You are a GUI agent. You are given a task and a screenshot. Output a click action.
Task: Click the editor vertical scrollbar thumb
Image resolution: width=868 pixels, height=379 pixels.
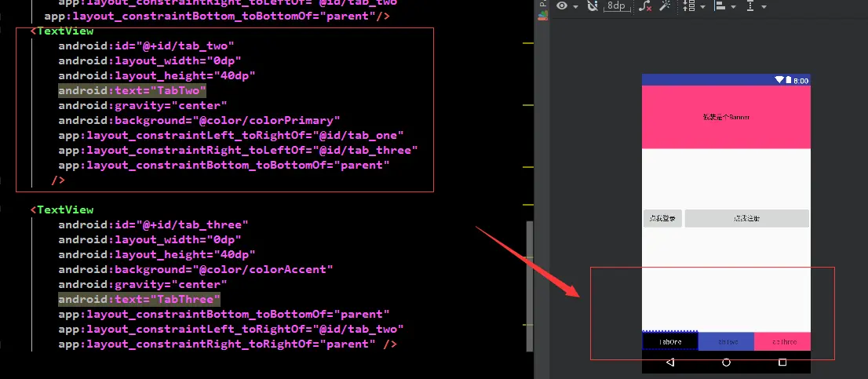click(x=530, y=286)
